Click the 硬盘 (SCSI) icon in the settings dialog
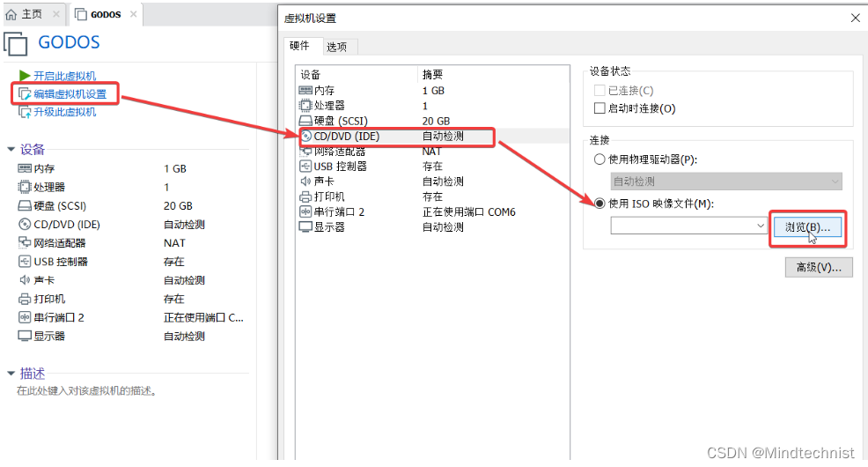This screenshot has width=868, height=467. point(305,121)
